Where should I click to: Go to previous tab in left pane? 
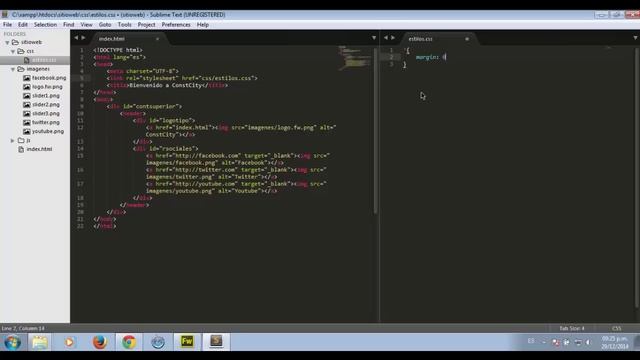point(76,38)
